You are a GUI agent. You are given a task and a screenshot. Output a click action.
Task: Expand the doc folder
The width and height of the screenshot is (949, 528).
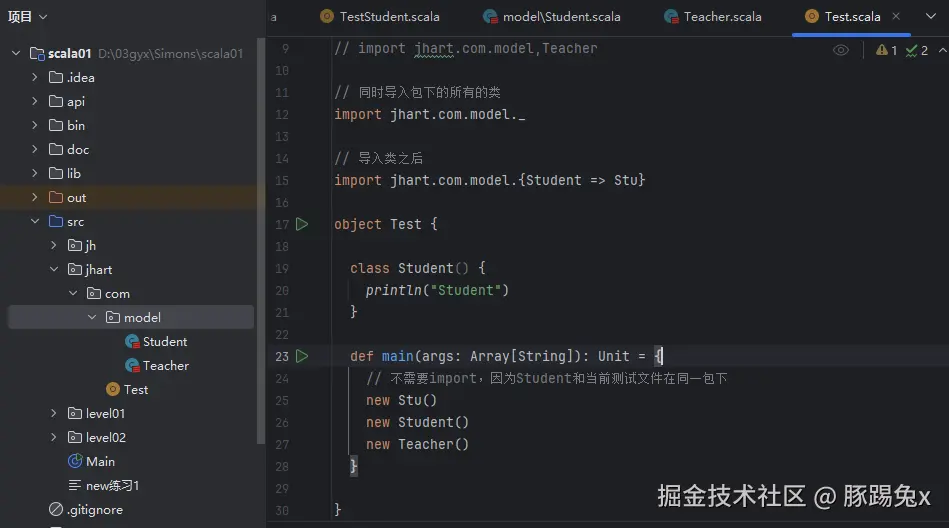[34, 149]
